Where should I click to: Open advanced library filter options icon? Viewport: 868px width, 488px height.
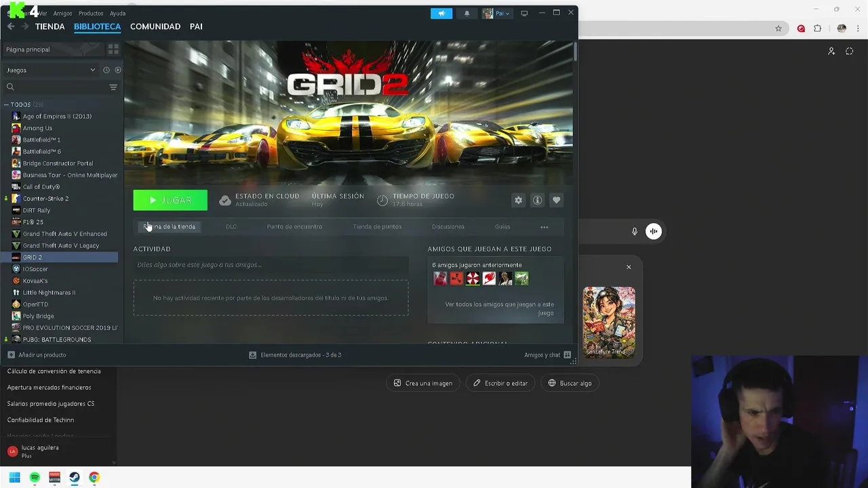(113, 87)
